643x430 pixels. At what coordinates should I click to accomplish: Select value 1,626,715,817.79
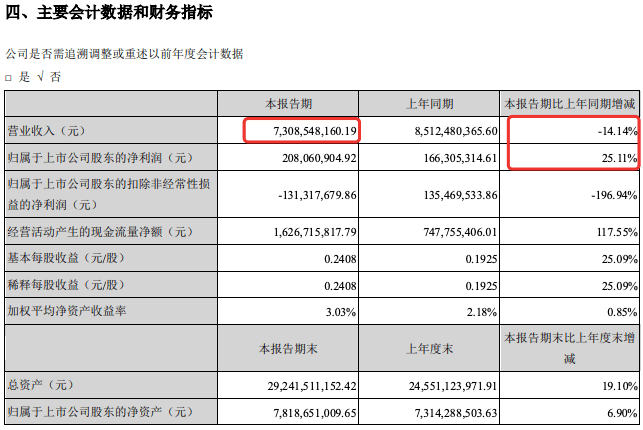pyautogui.click(x=315, y=232)
